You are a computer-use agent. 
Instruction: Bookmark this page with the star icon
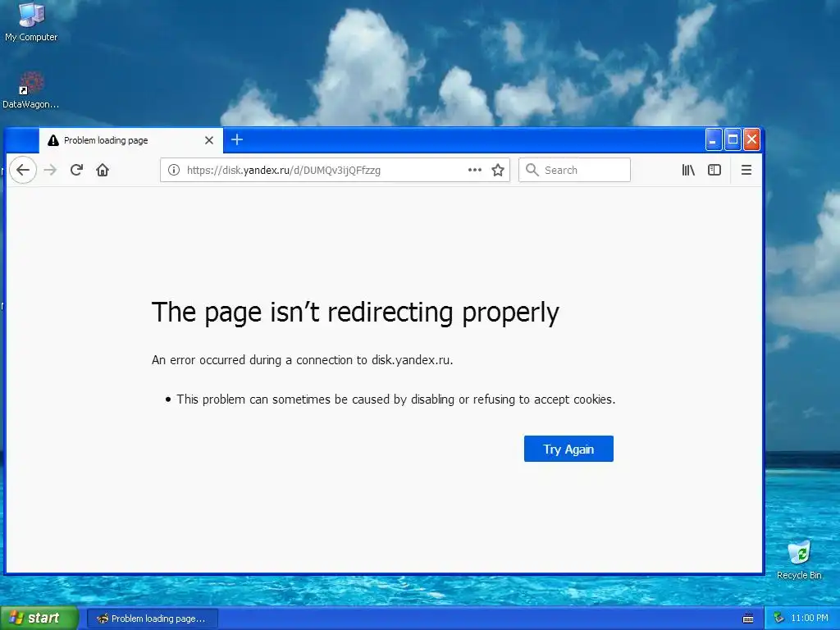pyautogui.click(x=498, y=170)
